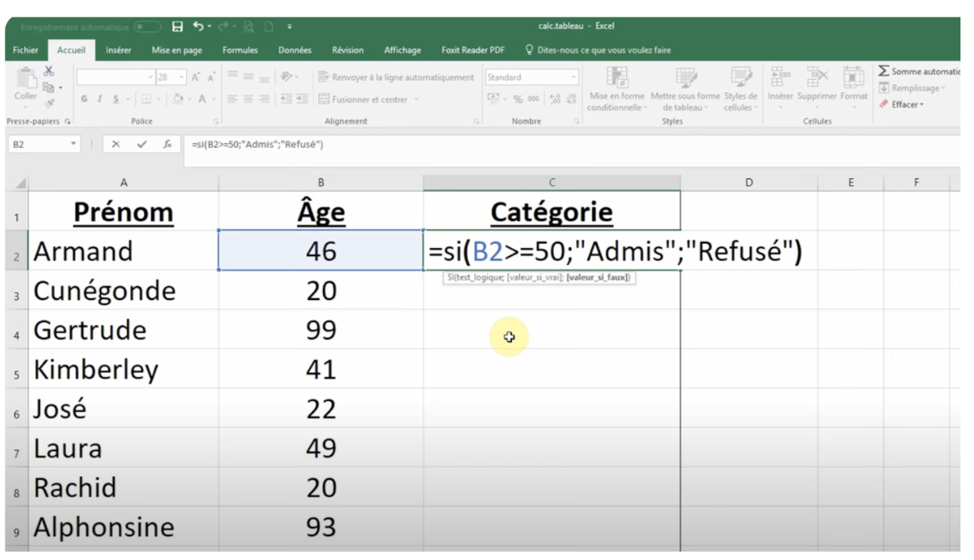Screen dimensions: 974x560
Task: Switch to the Insérer tab
Action: [x=119, y=50]
